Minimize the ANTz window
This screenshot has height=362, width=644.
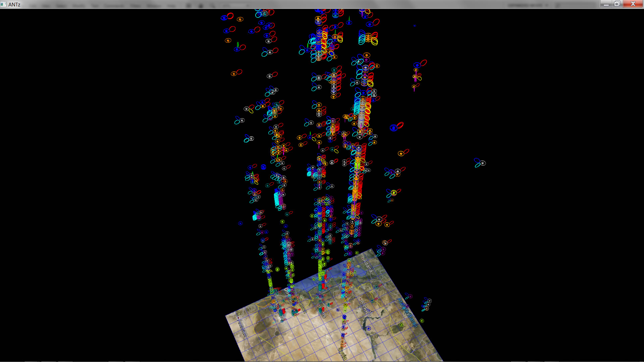pos(606,4)
